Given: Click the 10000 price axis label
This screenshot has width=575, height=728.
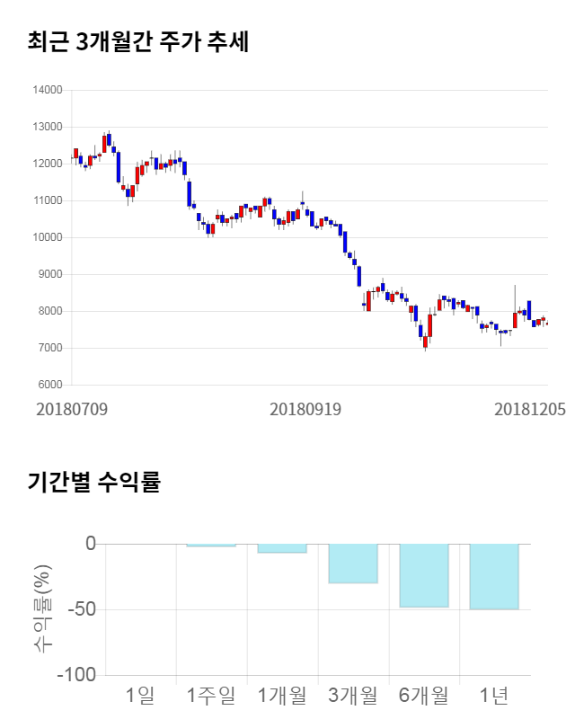Looking at the screenshot, I should tap(47, 237).
